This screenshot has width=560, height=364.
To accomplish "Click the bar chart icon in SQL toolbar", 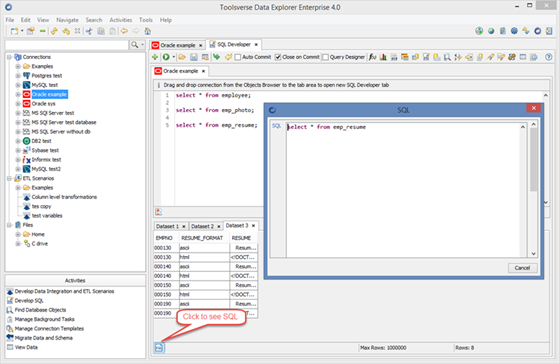I will 383,57.
